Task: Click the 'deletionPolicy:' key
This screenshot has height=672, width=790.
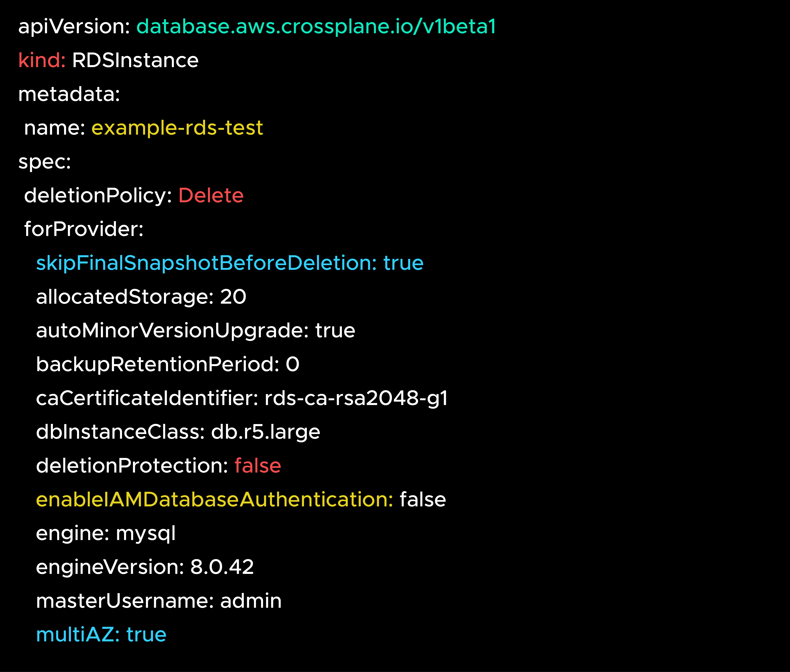Action: [x=98, y=196]
